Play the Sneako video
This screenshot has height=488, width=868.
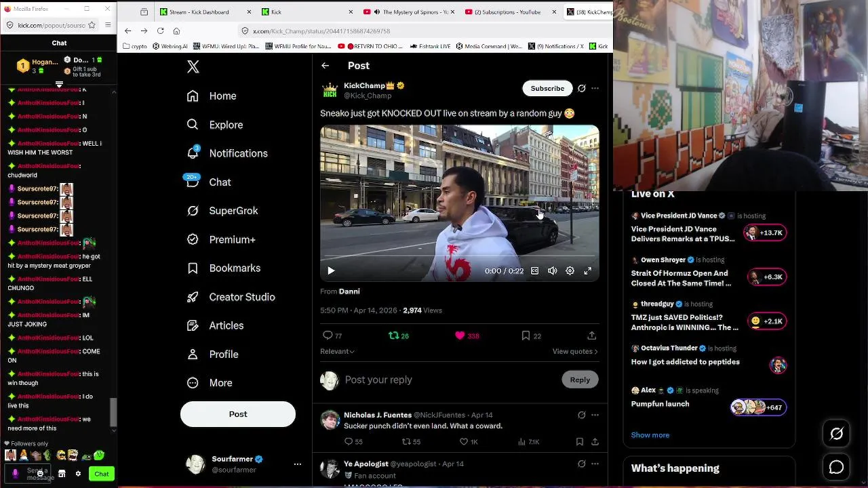331,270
